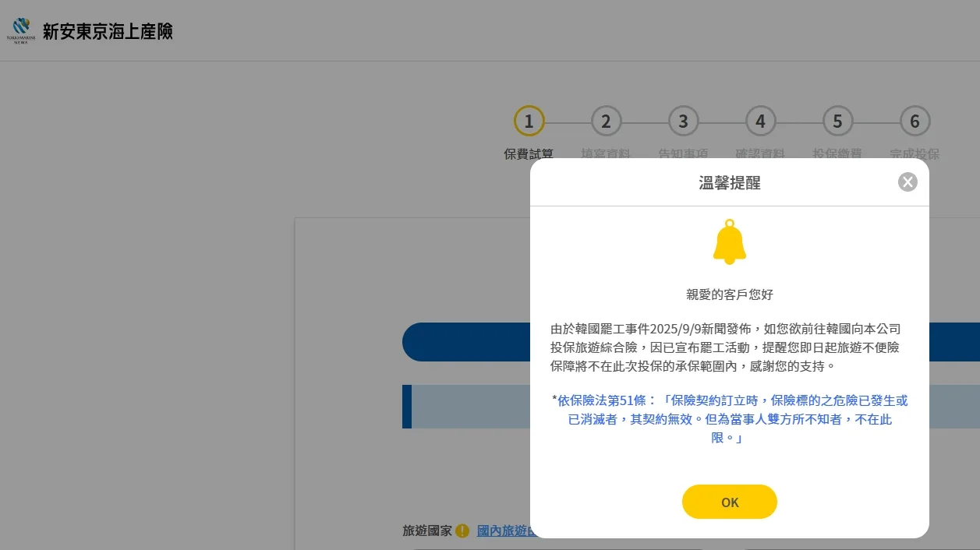
Task: Click the 完成投保 step label
Action: point(915,153)
